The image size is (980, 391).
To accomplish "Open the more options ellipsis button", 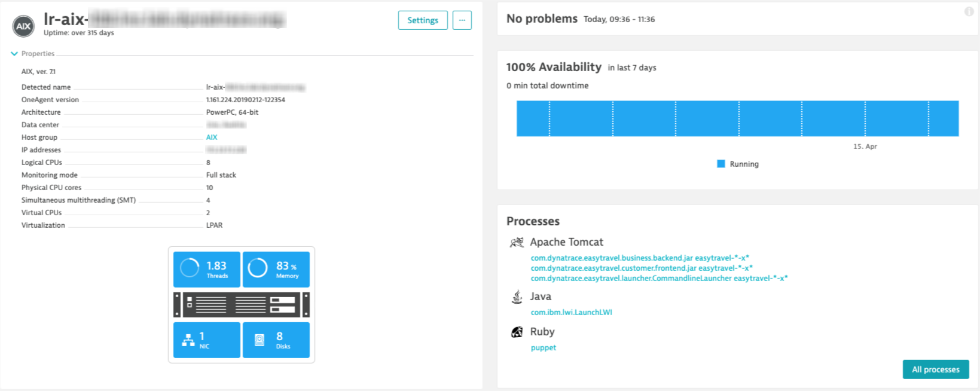I will pos(462,20).
